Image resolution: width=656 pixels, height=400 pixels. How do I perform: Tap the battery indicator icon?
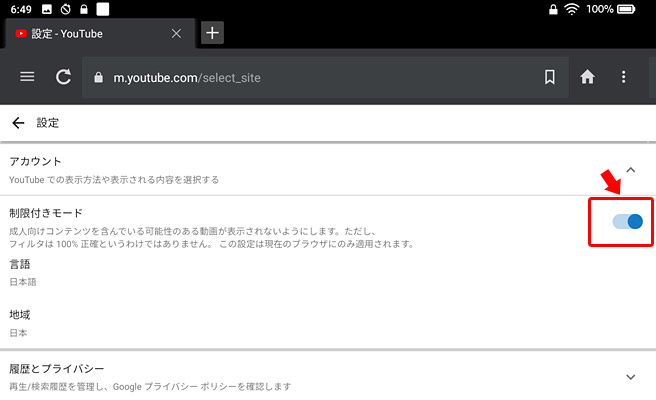tap(626, 9)
